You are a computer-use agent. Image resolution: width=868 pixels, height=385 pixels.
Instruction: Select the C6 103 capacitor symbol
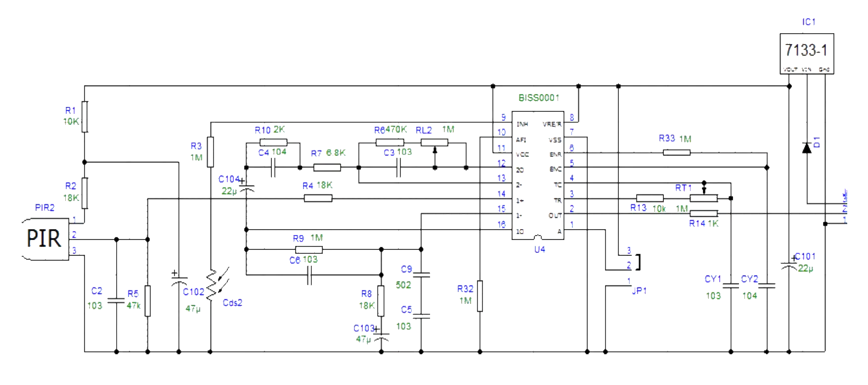click(309, 275)
